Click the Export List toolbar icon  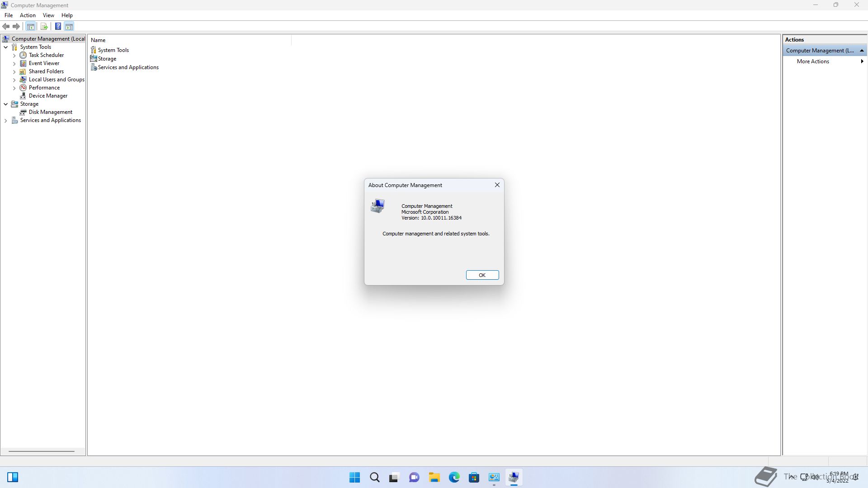tap(44, 26)
